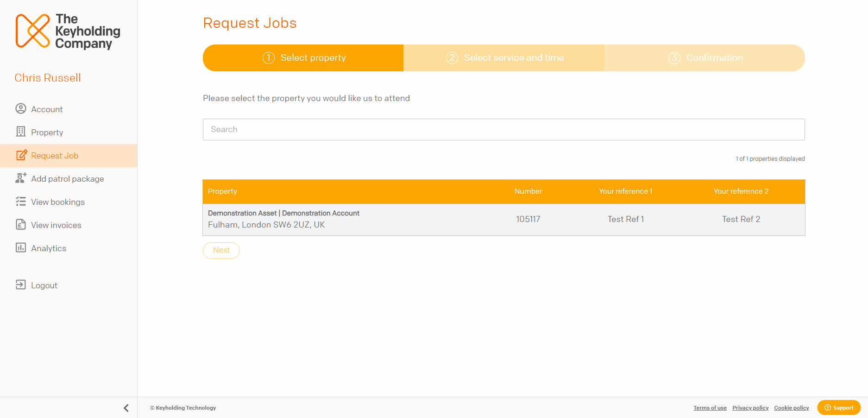Select the 'Select property' step tab
The width and height of the screenshot is (868, 418).
(x=303, y=58)
